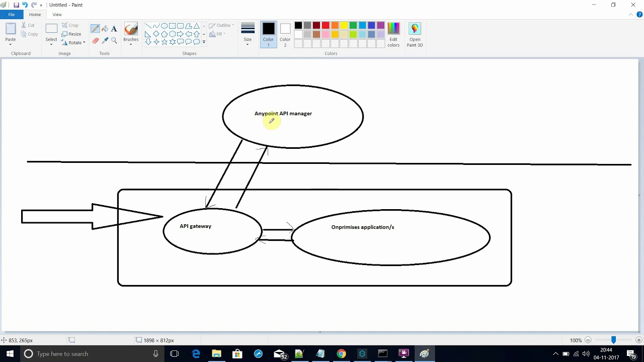Screen dimensions: 644x362
Task: Select the Color picker eyedropper tool
Action: click(105, 40)
